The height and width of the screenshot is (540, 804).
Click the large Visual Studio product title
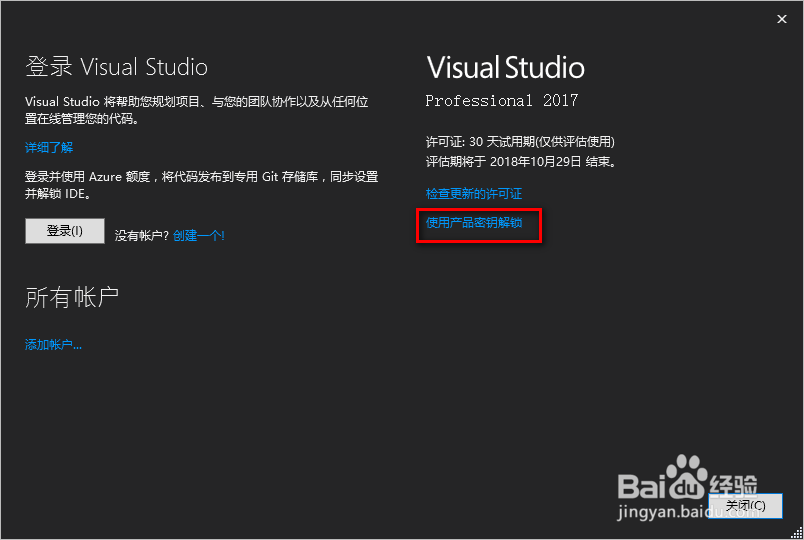point(506,68)
